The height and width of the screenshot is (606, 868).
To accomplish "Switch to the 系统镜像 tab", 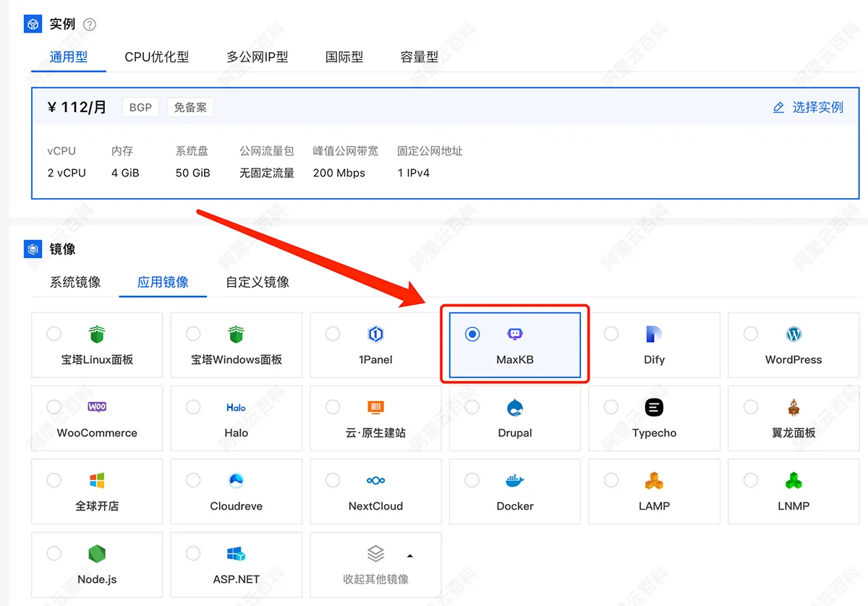I will 75,282.
